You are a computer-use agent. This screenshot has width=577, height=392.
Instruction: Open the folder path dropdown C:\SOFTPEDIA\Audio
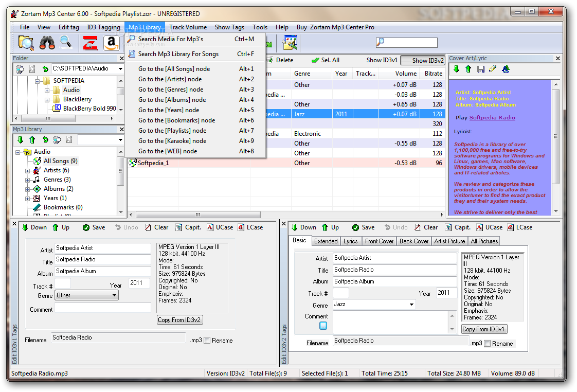tap(120, 69)
